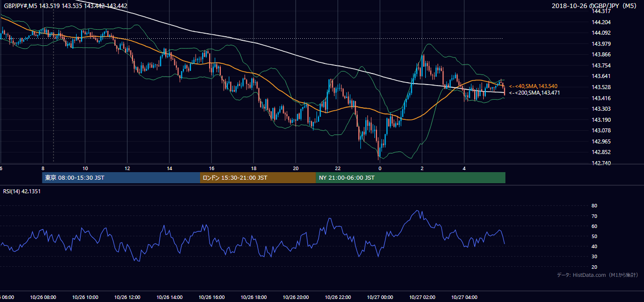Select the NY 21:00-06:00 JST session bar
The image size is (644, 302).
411,178
